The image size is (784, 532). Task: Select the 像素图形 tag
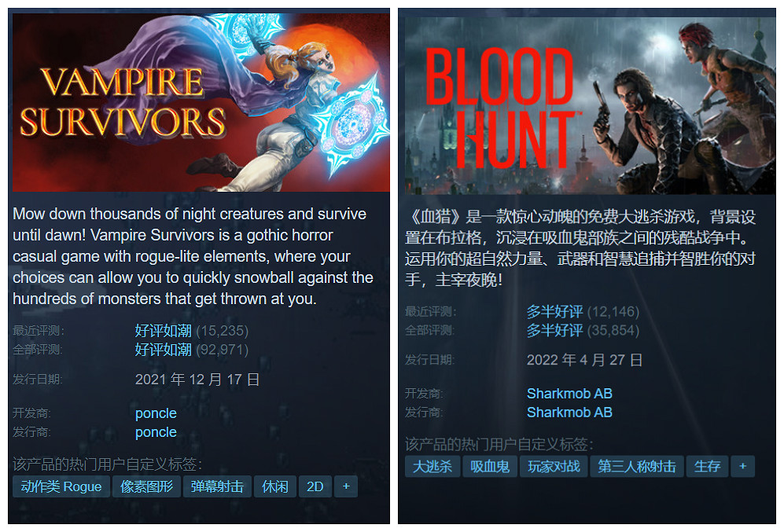(146, 486)
